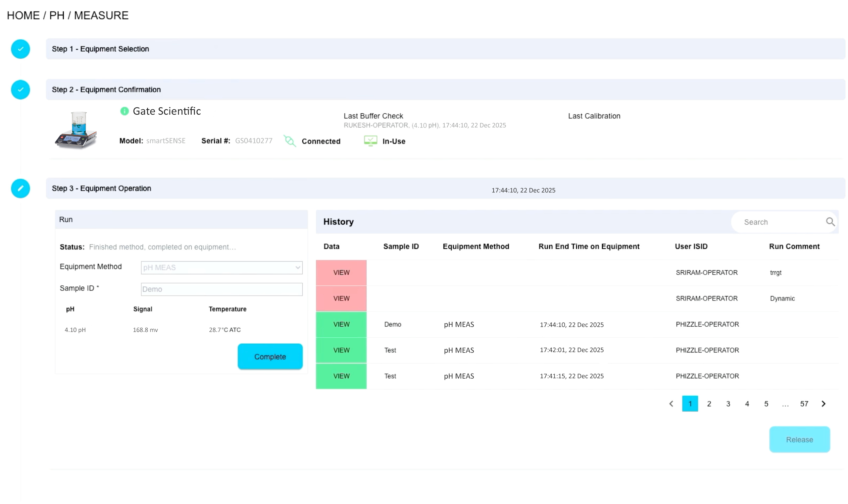848x504 pixels.
Task: Click the next page arrow in pagination
Action: coord(824,403)
